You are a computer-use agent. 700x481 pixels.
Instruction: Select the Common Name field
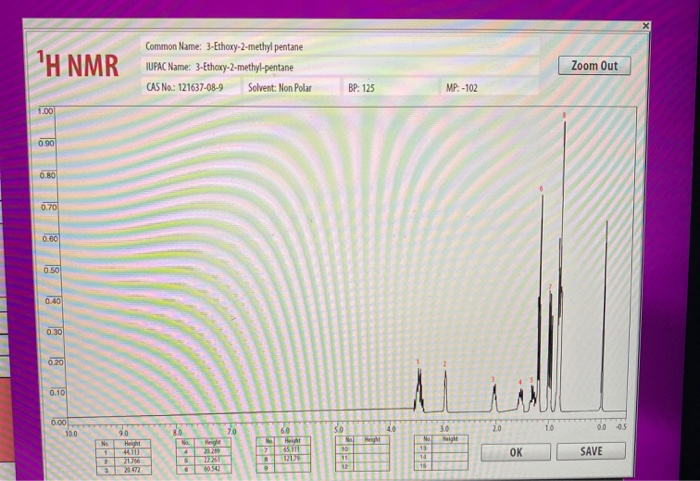click(x=340, y=46)
